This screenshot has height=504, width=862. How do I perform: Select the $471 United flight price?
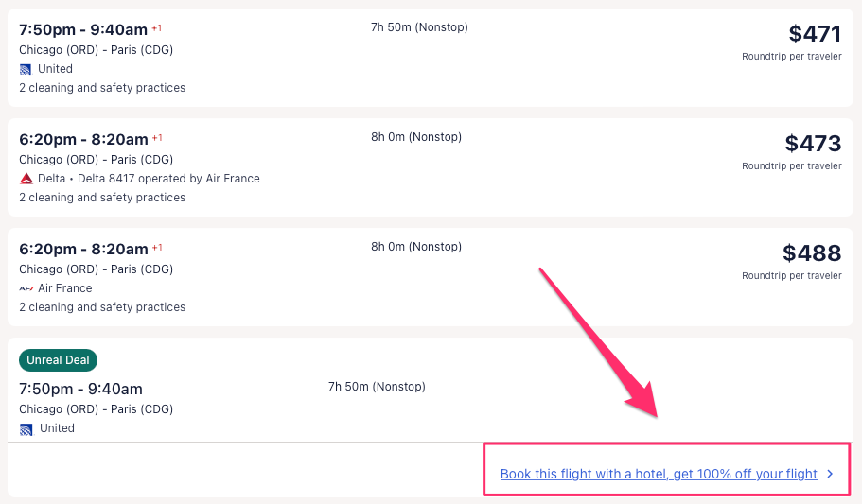(x=814, y=35)
